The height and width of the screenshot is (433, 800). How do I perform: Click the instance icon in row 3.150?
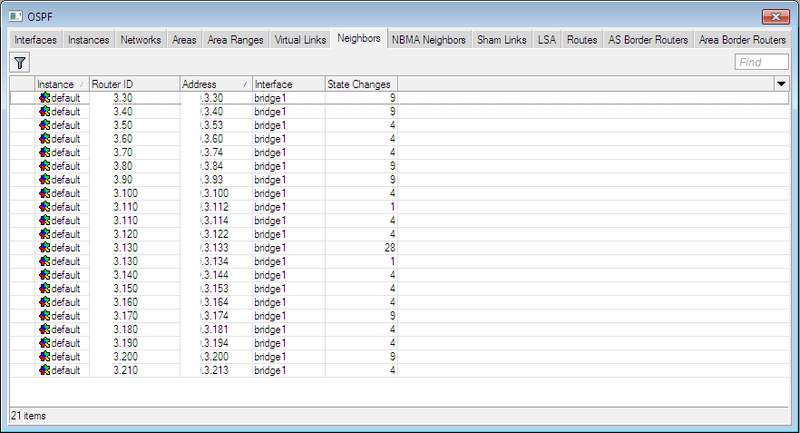click(x=45, y=289)
